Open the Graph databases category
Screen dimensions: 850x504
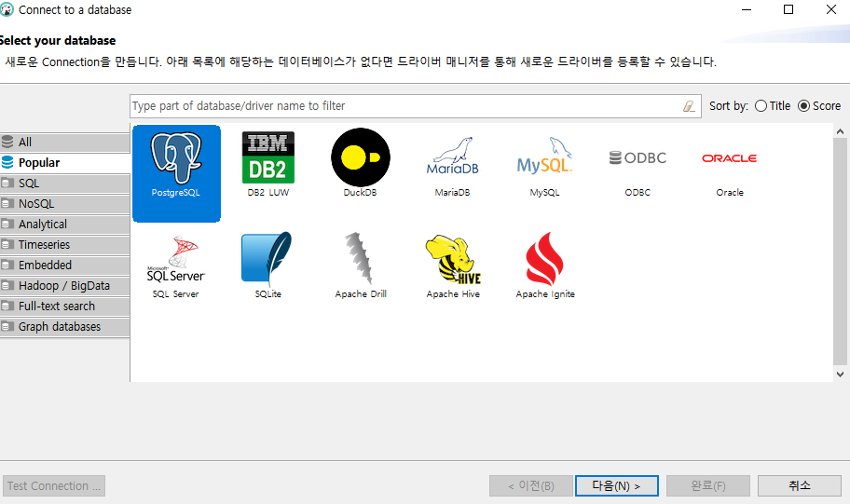65,327
